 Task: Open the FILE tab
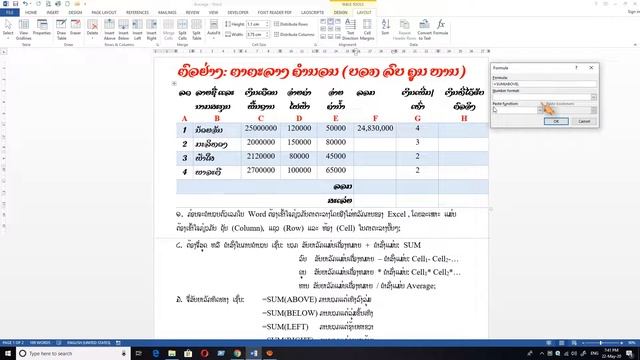(x=9, y=13)
